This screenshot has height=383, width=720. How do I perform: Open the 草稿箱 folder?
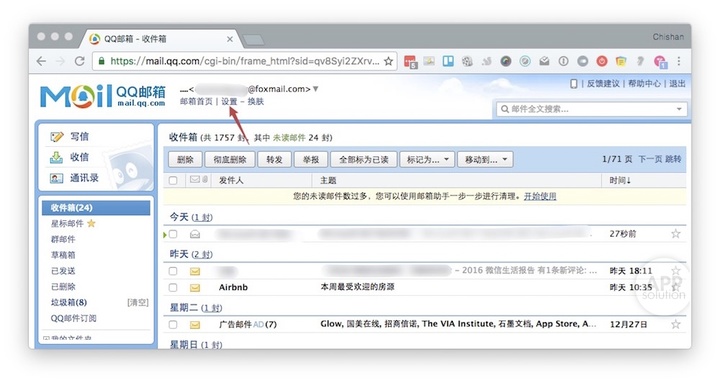(x=63, y=255)
